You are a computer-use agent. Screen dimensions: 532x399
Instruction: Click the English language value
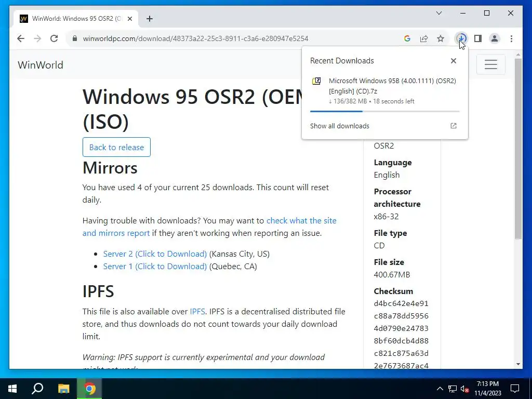[387, 175]
